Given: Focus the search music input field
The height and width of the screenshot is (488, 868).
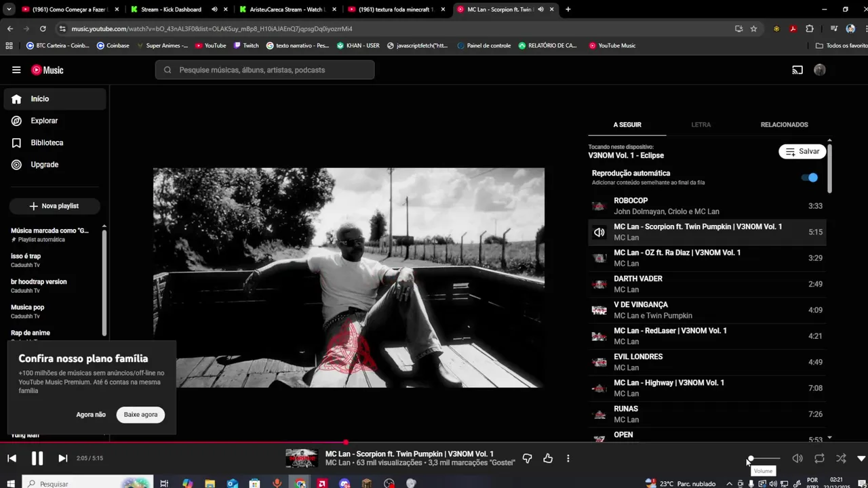Looking at the screenshot, I should (x=264, y=70).
